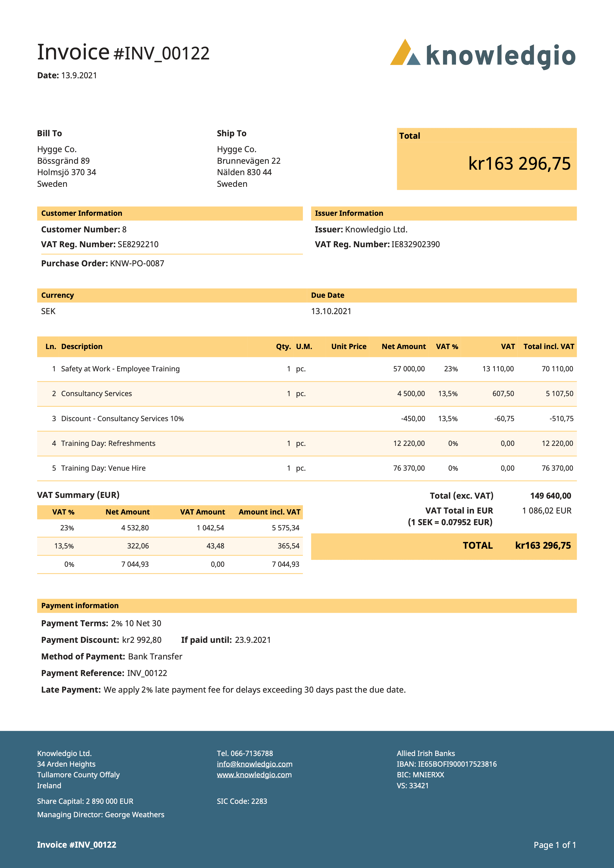This screenshot has width=614, height=868.
Task: Click the due date 13.10.2021 value
Action: click(331, 311)
